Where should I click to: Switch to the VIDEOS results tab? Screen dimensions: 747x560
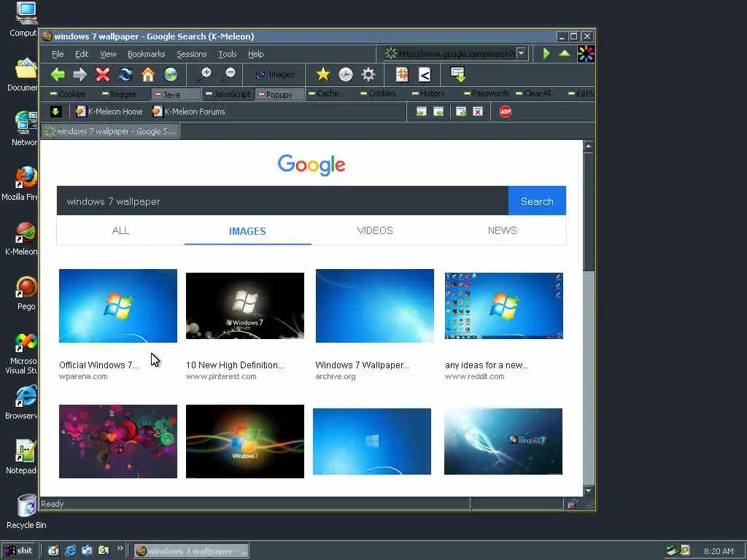[x=375, y=230]
